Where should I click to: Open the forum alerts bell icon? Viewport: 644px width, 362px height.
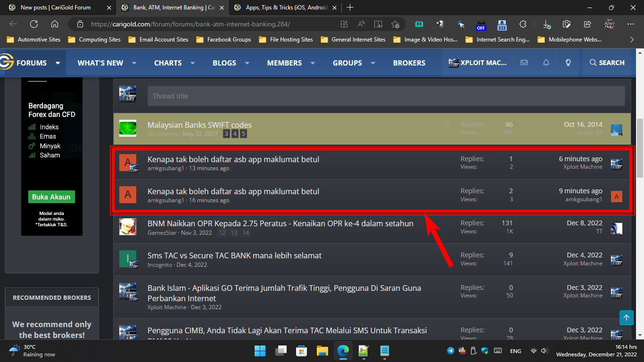[x=546, y=63]
